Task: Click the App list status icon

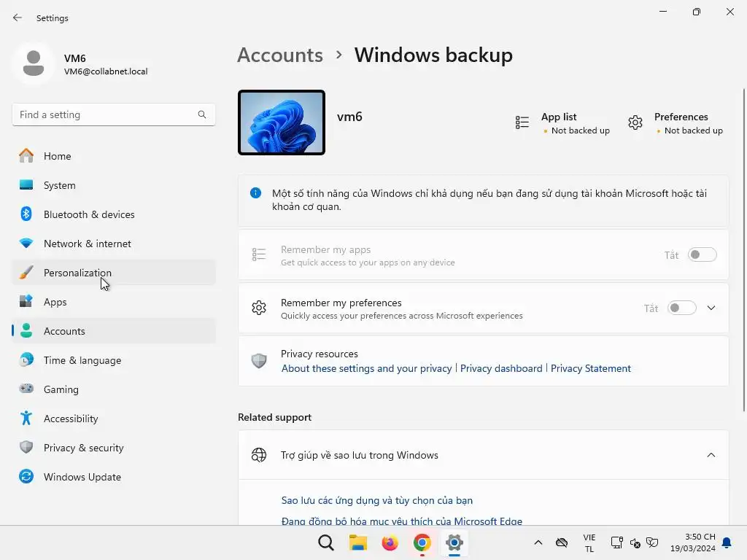Action: click(x=522, y=122)
